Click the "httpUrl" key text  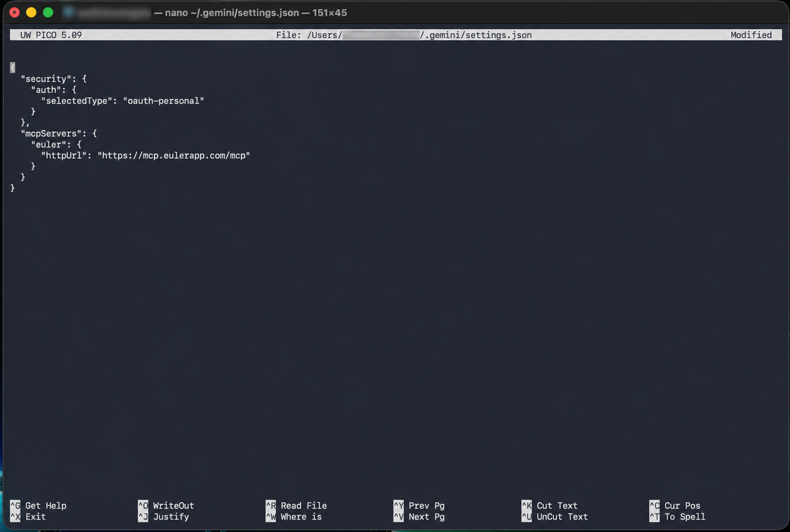pos(64,155)
